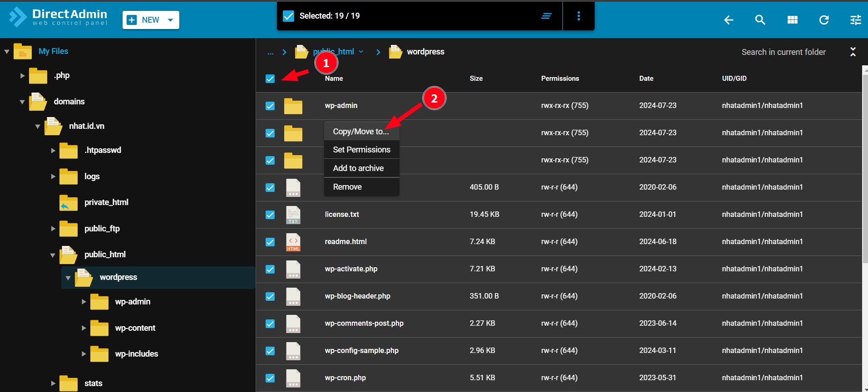Click the breadcrumb ellipsis link

pyautogui.click(x=271, y=53)
